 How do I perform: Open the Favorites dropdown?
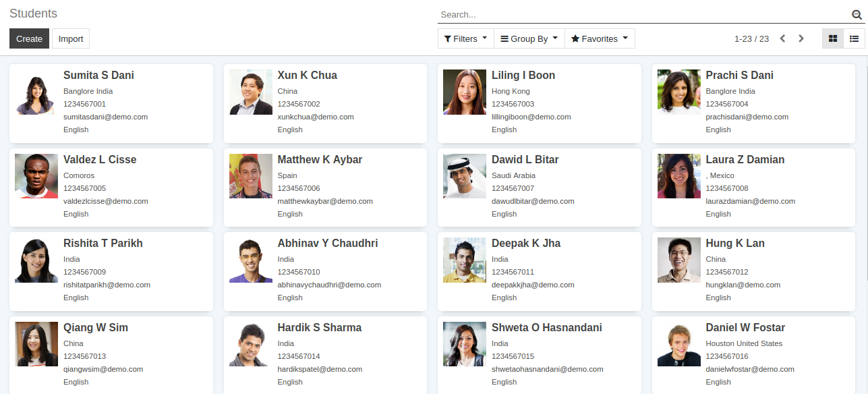(x=600, y=38)
